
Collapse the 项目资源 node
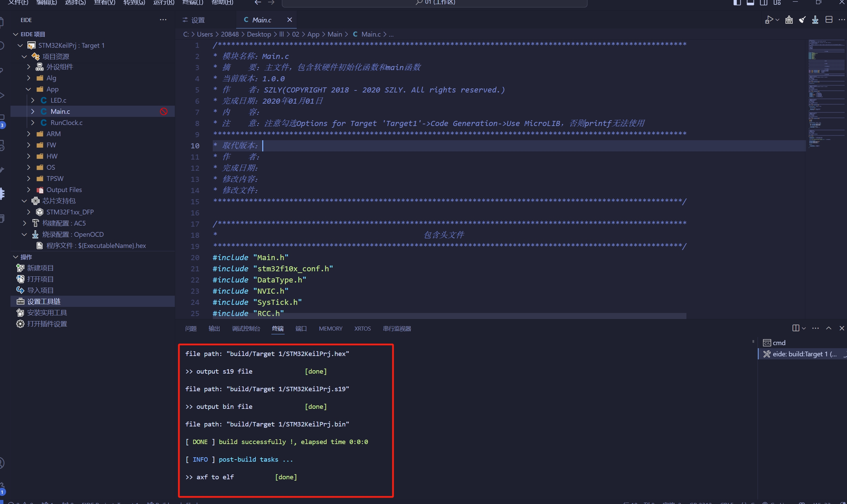[x=24, y=57]
